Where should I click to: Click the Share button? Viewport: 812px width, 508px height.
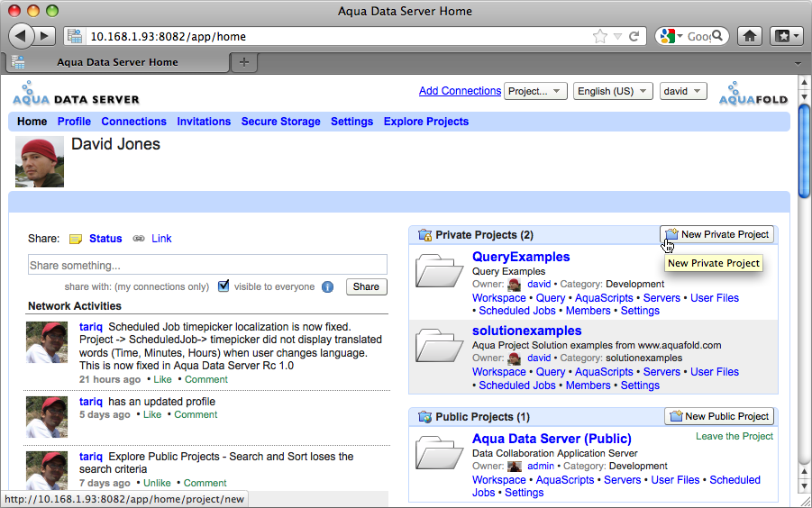tap(366, 286)
